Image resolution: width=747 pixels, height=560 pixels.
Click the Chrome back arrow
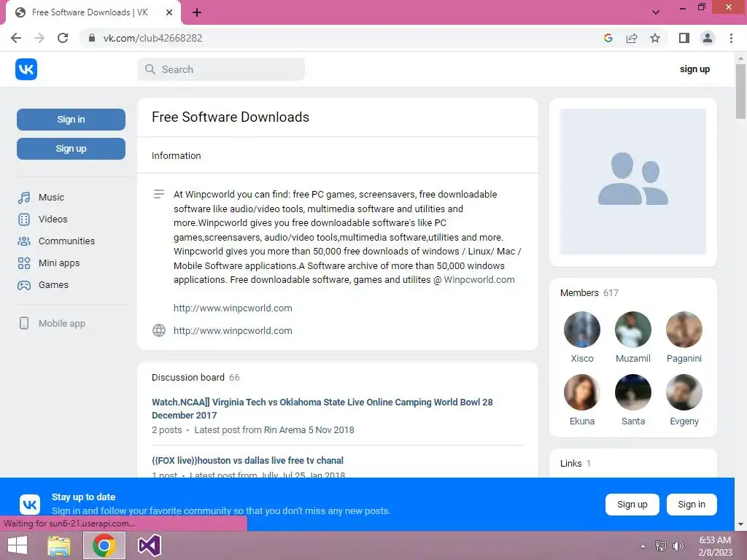point(16,38)
